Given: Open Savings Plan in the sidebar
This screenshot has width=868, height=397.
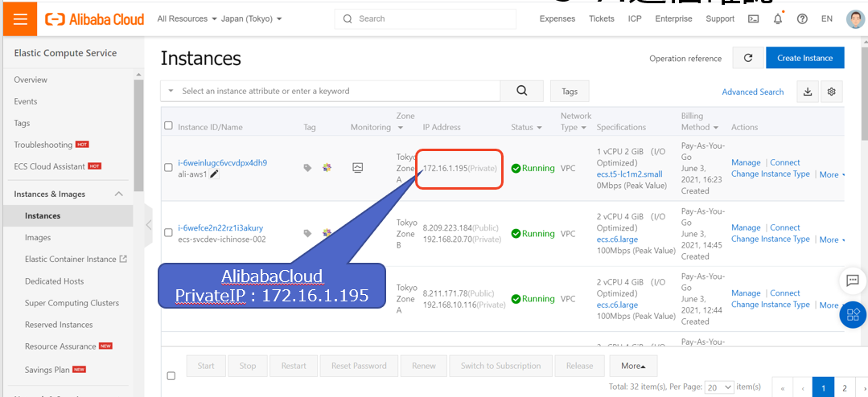Looking at the screenshot, I should (47, 370).
